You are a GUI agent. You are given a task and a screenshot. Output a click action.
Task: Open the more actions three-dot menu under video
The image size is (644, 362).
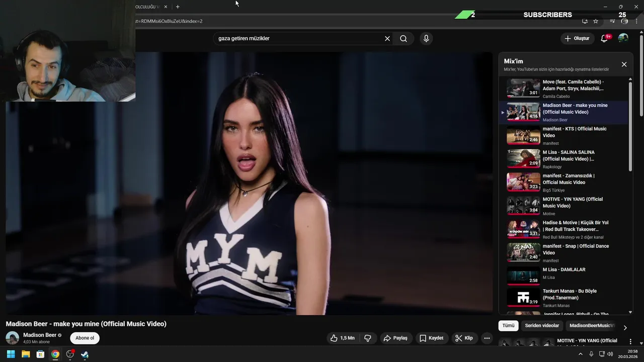pyautogui.click(x=487, y=338)
